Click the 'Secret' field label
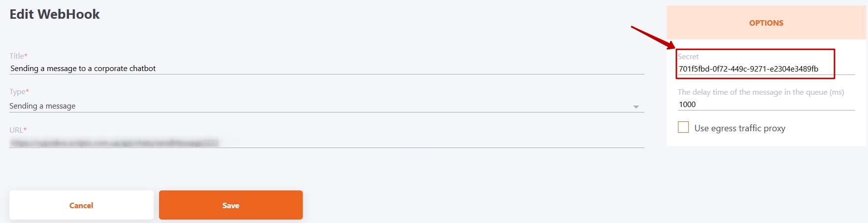Viewport: 868px width, 223px height. pyautogui.click(x=688, y=57)
